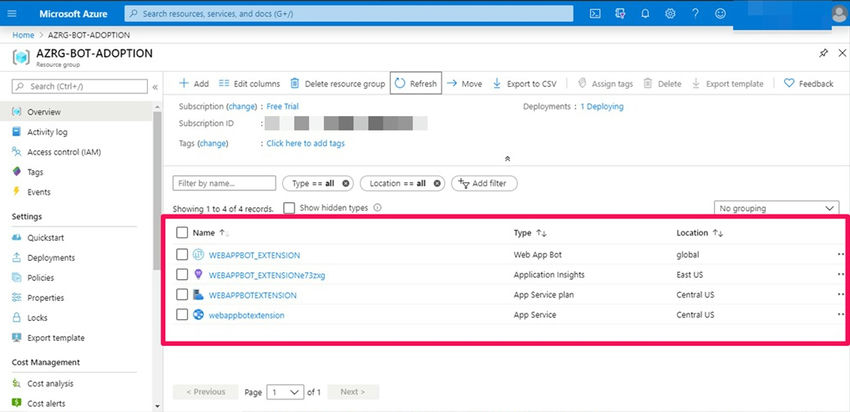Pin the resource group blade
850x412 pixels.
[x=823, y=53]
